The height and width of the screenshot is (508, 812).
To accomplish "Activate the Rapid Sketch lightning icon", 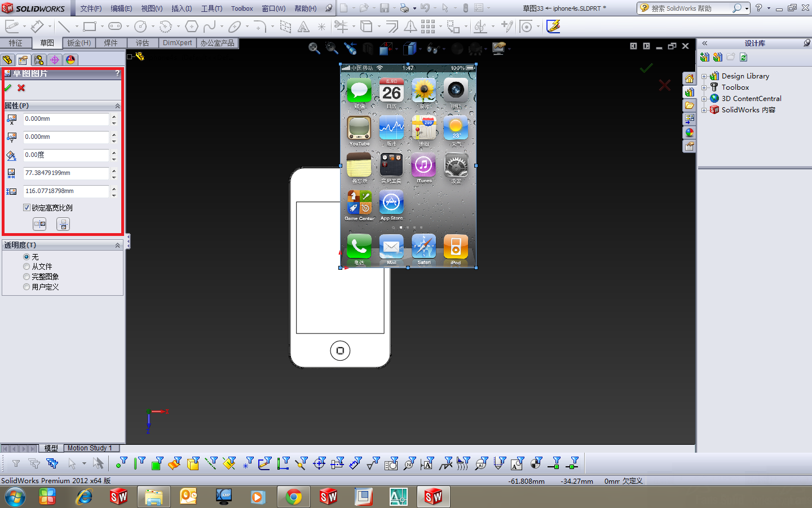I will (x=553, y=27).
